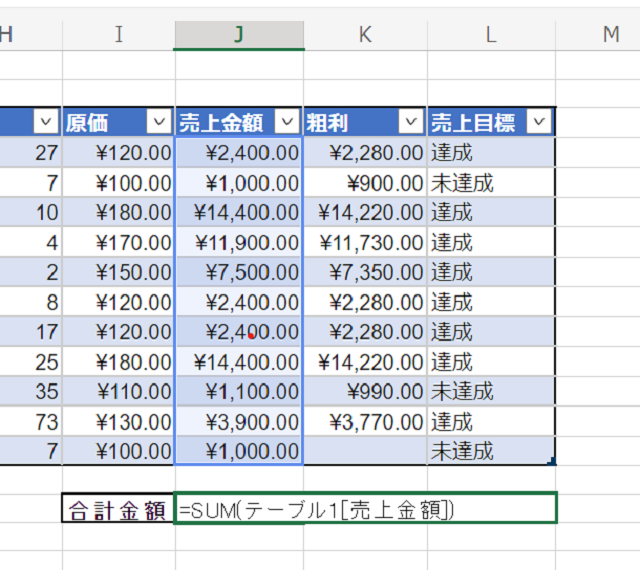Select the ¥170.00 cost cell

pos(118,243)
